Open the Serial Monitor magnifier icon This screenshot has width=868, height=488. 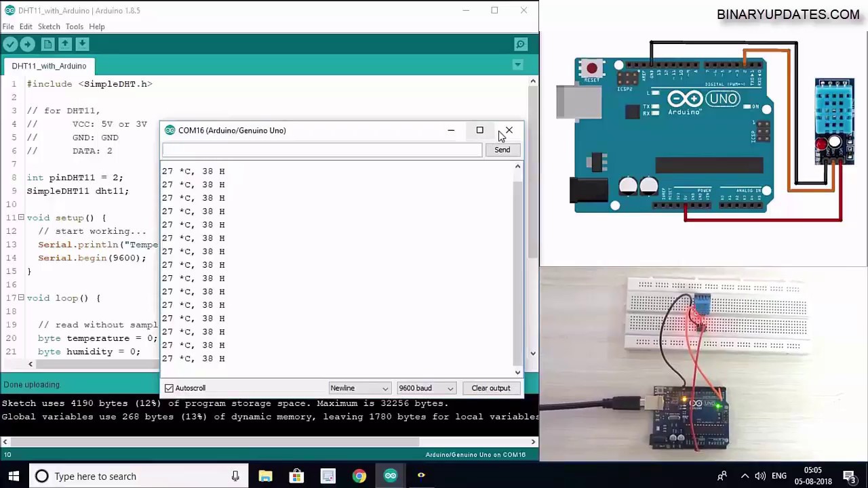pos(521,44)
